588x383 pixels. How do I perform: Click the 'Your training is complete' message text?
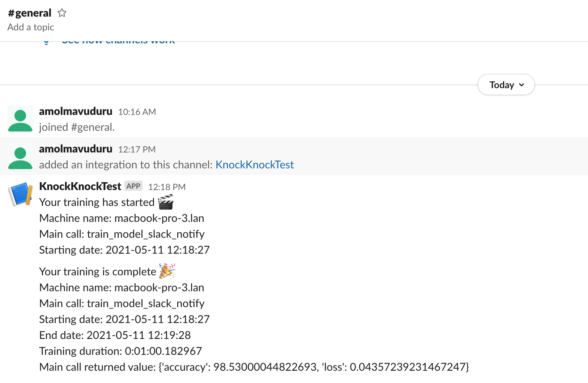(98, 272)
